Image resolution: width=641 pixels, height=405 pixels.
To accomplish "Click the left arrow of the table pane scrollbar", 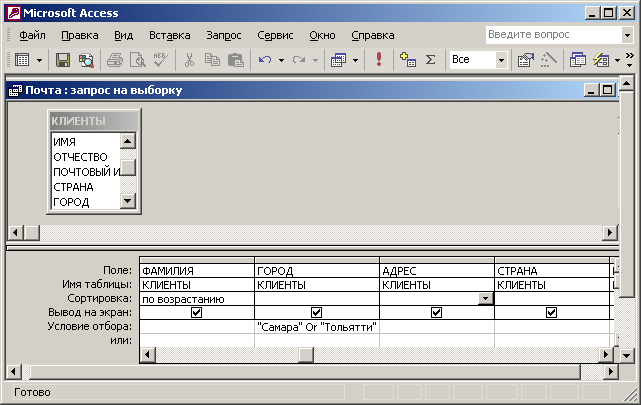I will coord(16,233).
